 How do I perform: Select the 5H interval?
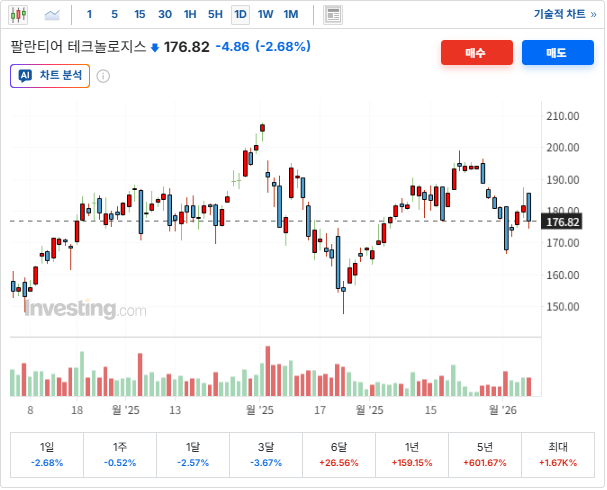[215, 15]
